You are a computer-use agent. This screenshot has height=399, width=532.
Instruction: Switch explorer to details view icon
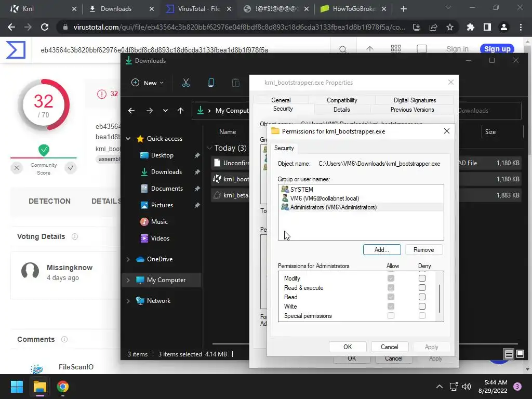click(509, 354)
